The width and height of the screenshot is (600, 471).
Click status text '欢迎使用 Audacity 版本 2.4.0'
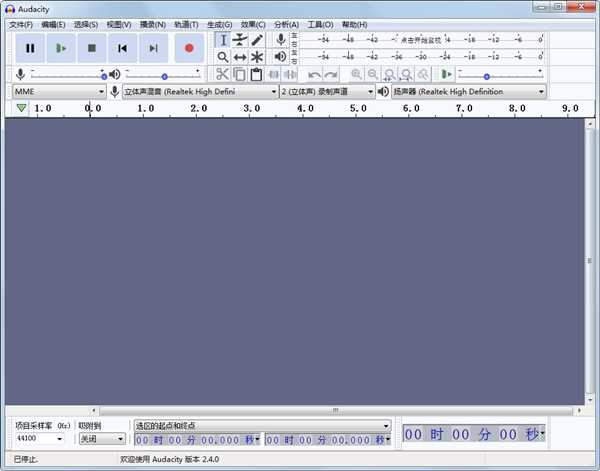(170, 459)
